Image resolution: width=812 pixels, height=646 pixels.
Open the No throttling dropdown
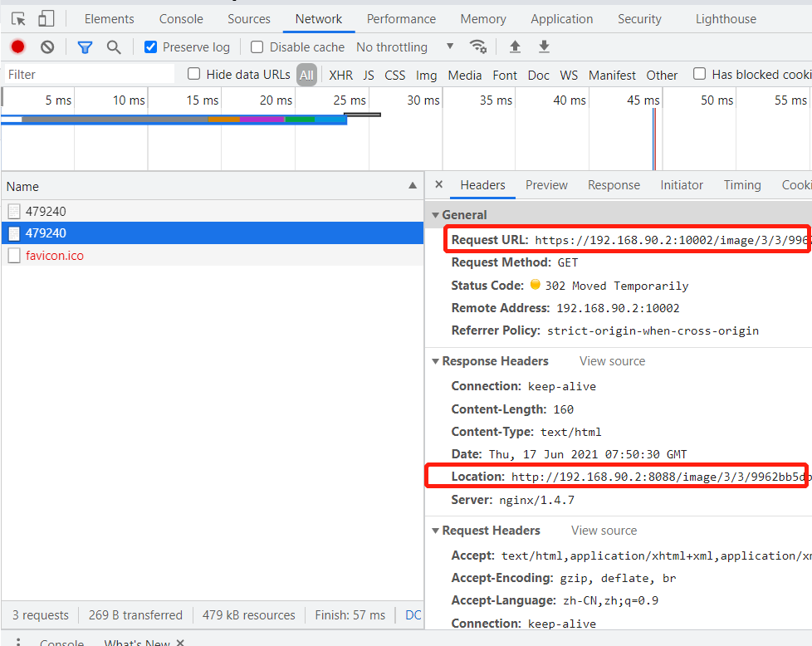tap(404, 47)
